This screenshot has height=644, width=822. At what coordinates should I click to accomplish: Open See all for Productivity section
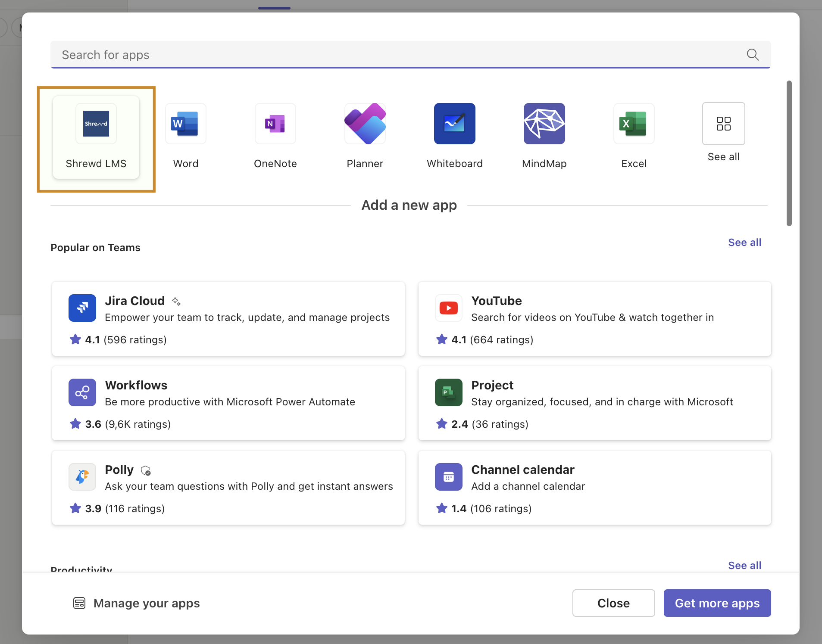point(744,565)
